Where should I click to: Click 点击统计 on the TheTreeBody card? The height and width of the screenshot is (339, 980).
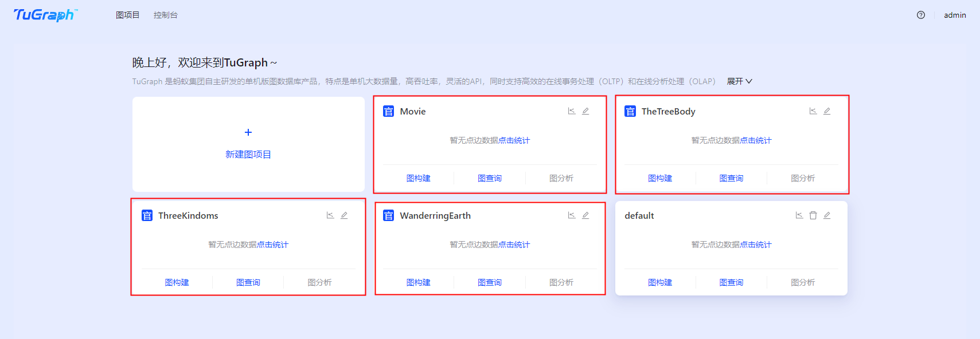tap(755, 140)
